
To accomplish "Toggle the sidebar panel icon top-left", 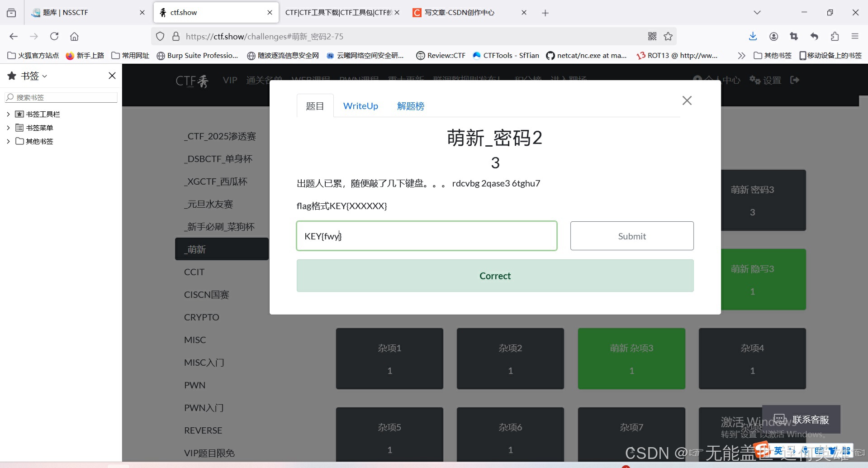I will pyautogui.click(x=11, y=12).
